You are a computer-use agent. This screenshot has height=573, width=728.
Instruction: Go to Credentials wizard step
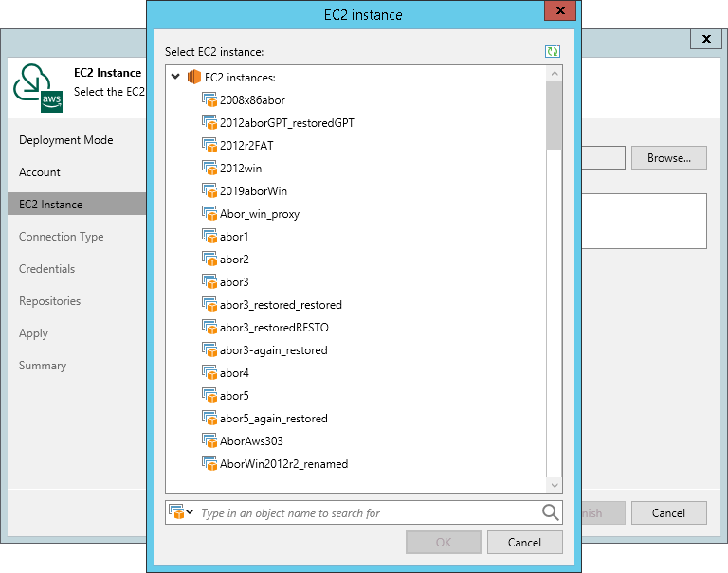tap(46, 269)
